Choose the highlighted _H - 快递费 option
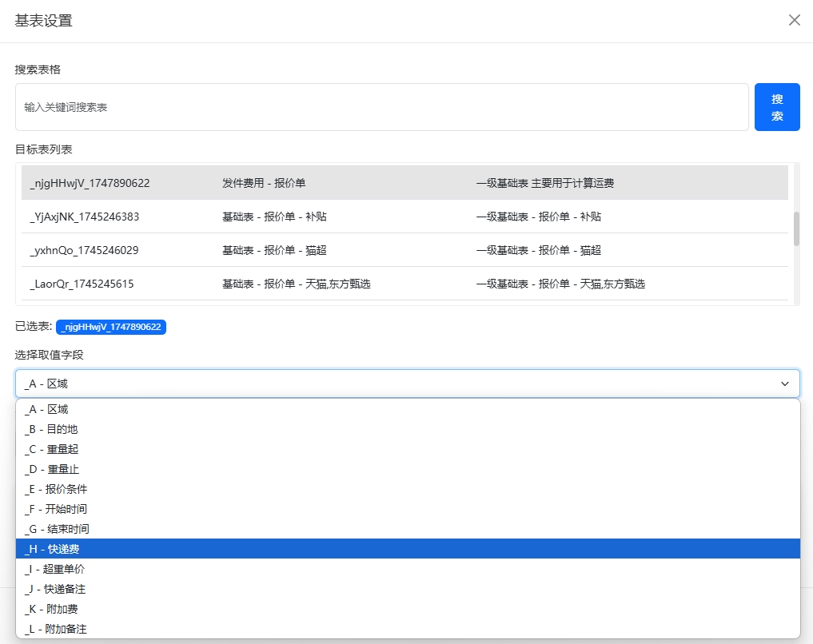Viewport: 813px width, 644px height. point(52,549)
